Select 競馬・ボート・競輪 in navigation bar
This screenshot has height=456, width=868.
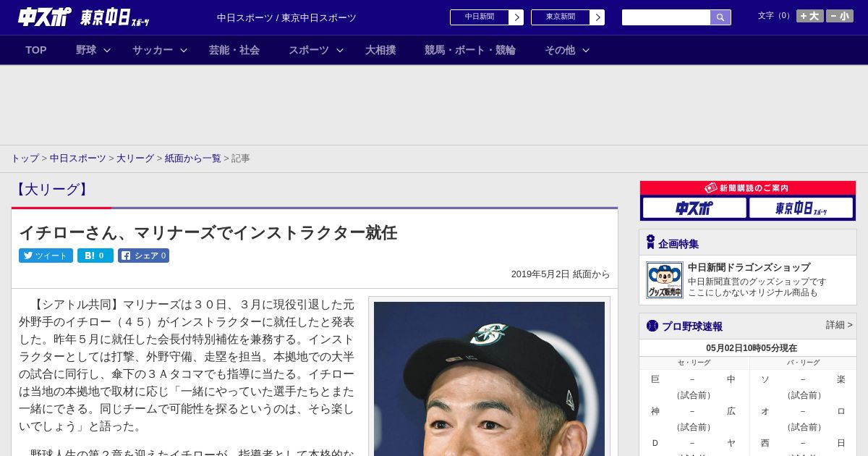coord(470,50)
